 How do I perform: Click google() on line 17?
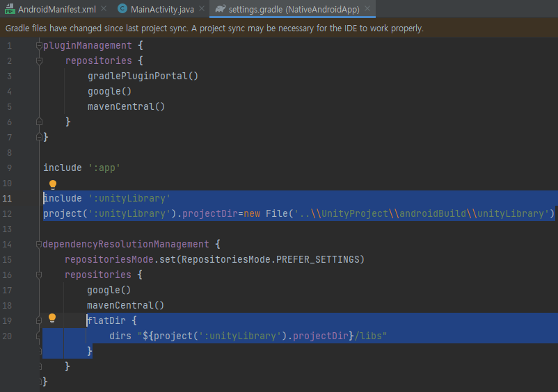[109, 290]
